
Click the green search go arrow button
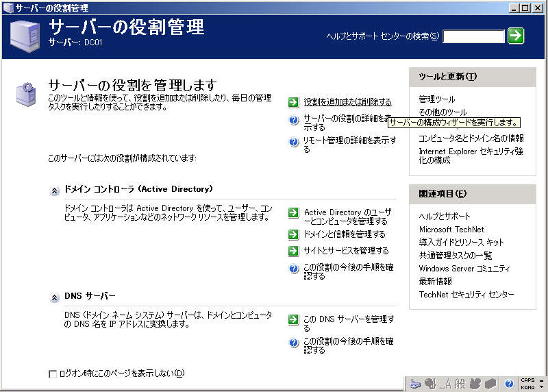click(516, 36)
